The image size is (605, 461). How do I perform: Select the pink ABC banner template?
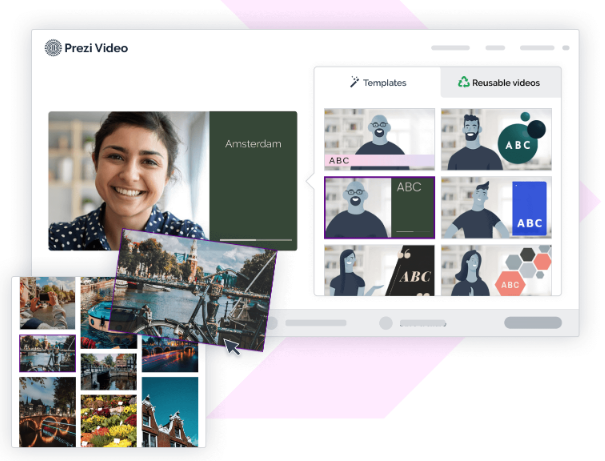coord(379,139)
